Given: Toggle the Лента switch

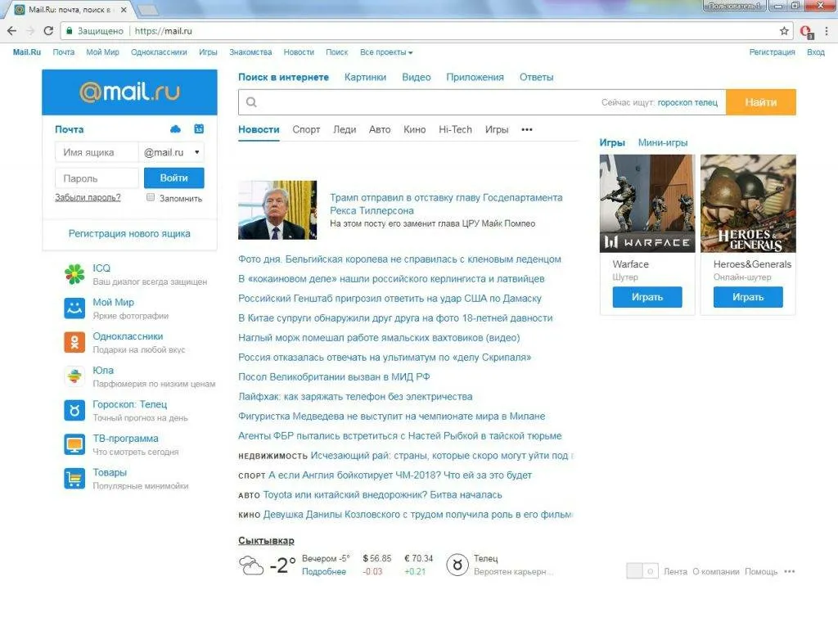Looking at the screenshot, I should (642, 571).
